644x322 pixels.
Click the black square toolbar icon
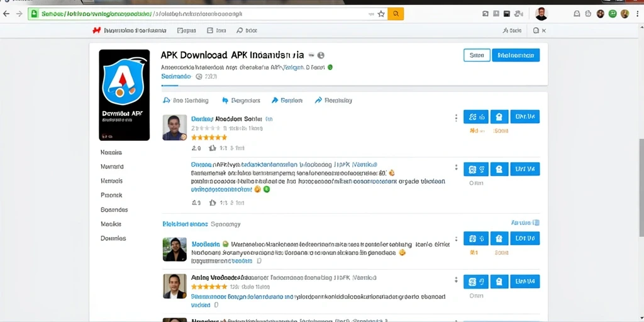pyautogui.click(x=506, y=14)
